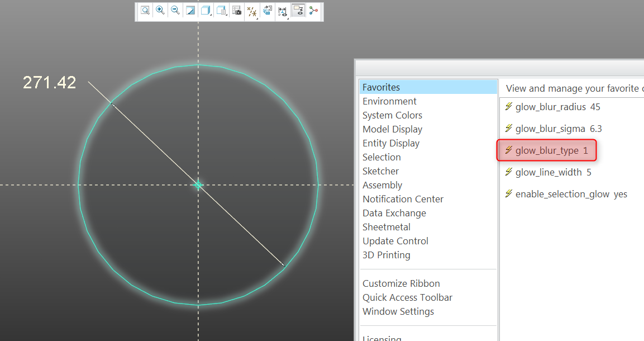Click the three-colored-nodes icon in toolbar
644x341 pixels.
(314, 11)
